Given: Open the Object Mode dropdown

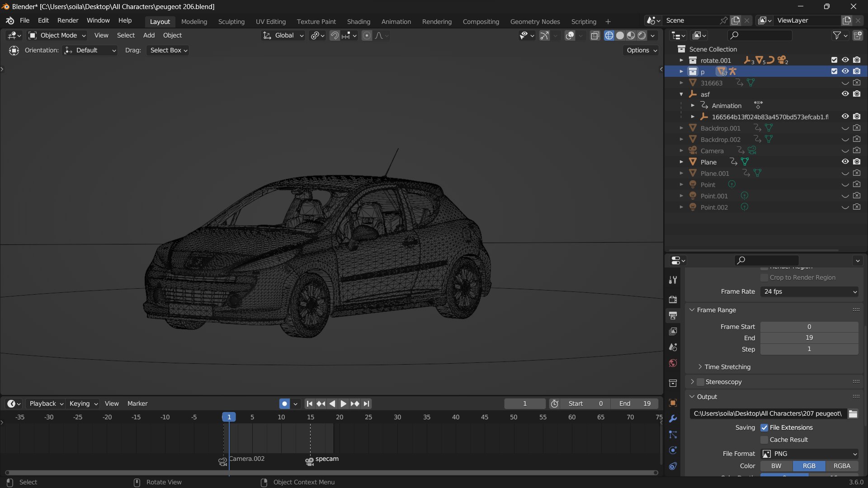Looking at the screenshot, I should tap(57, 35).
